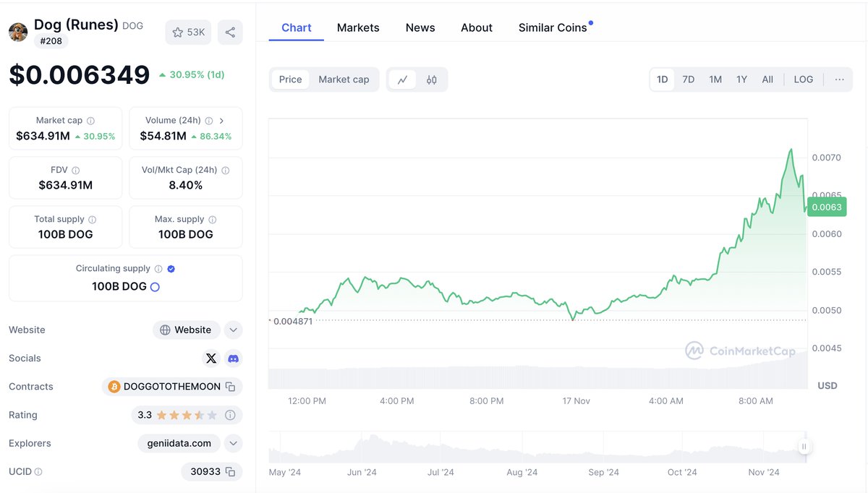Open the geniidata.com explorer link
Viewport: 868px width, 493px height.
pyautogui.click(x=179, y=443)
